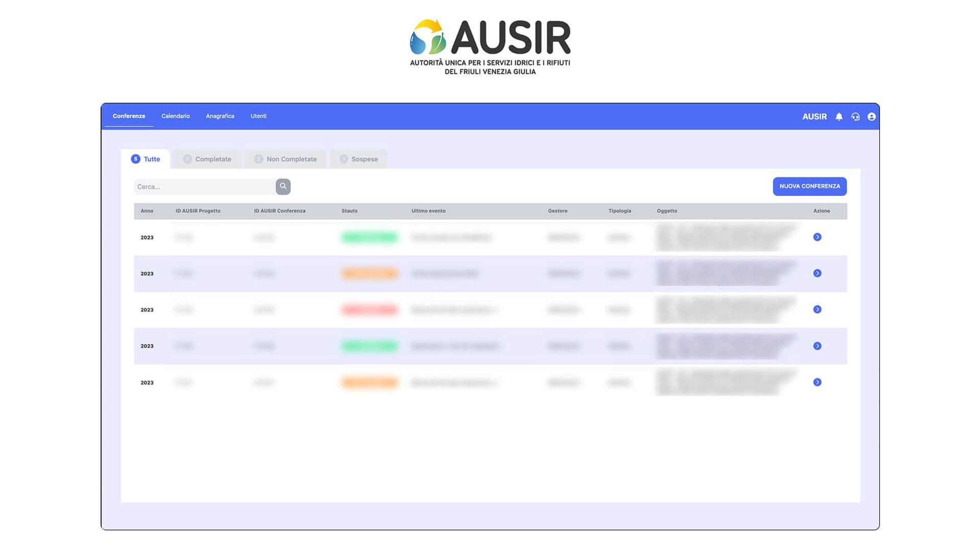Click the Anno column header
This screenshot has width=980, height=551.
tap(147, 211)
